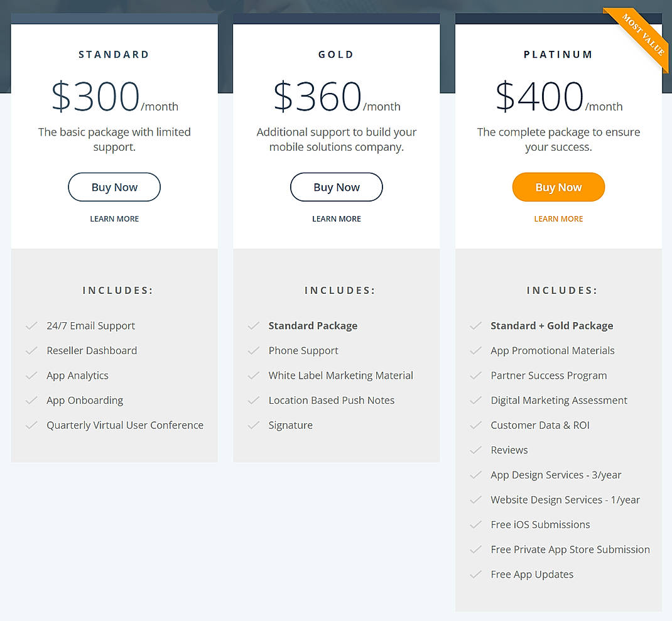
Task: Buy the Gold plan now
Action: click(336, 186)
